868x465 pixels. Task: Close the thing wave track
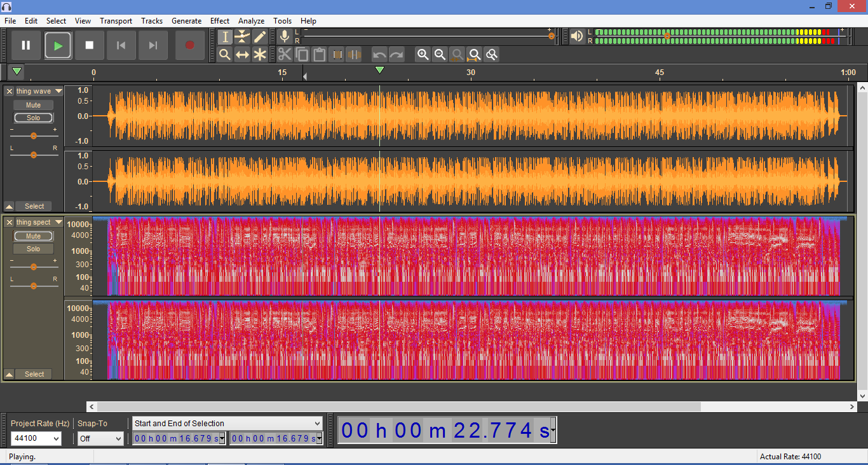pyautogui.click(x=10, y=91)
